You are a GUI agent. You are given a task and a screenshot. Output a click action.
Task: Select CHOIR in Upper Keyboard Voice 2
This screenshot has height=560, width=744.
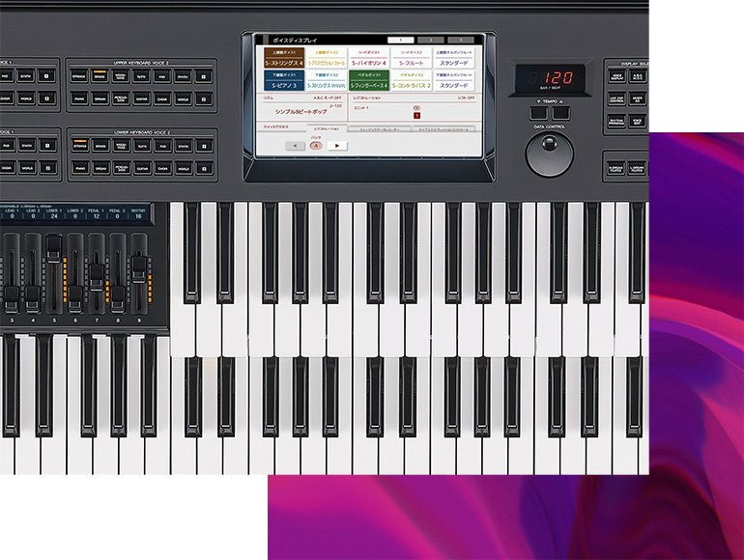161,98
